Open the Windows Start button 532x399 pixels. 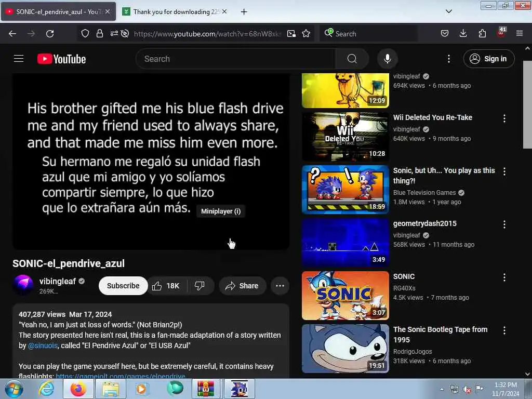point(13,389)
